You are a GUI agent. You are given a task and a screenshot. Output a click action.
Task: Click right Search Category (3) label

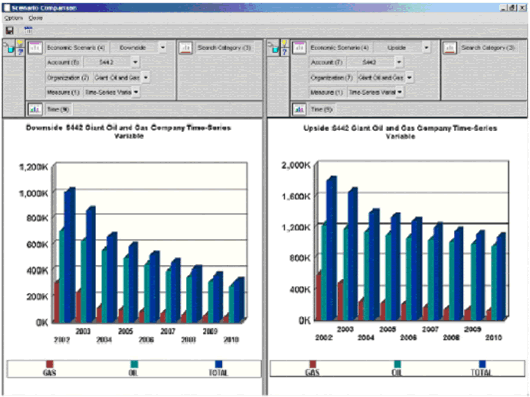(488, 48)
